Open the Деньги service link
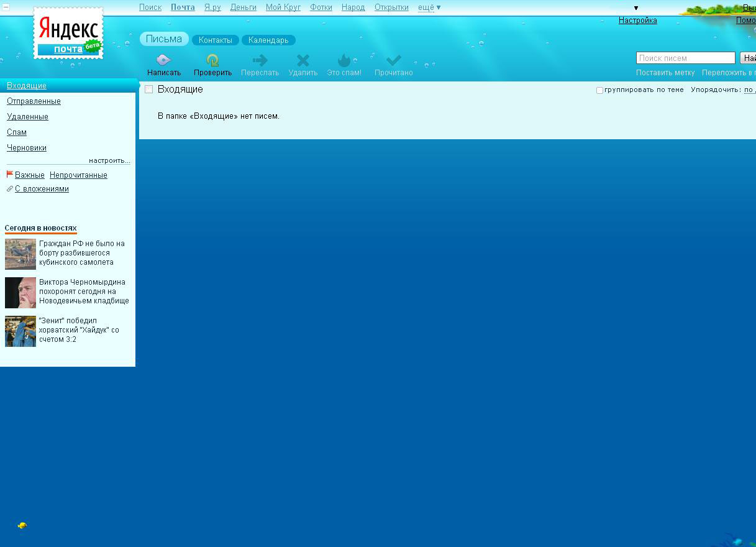756x547 pixels. [x=244, y=7]
